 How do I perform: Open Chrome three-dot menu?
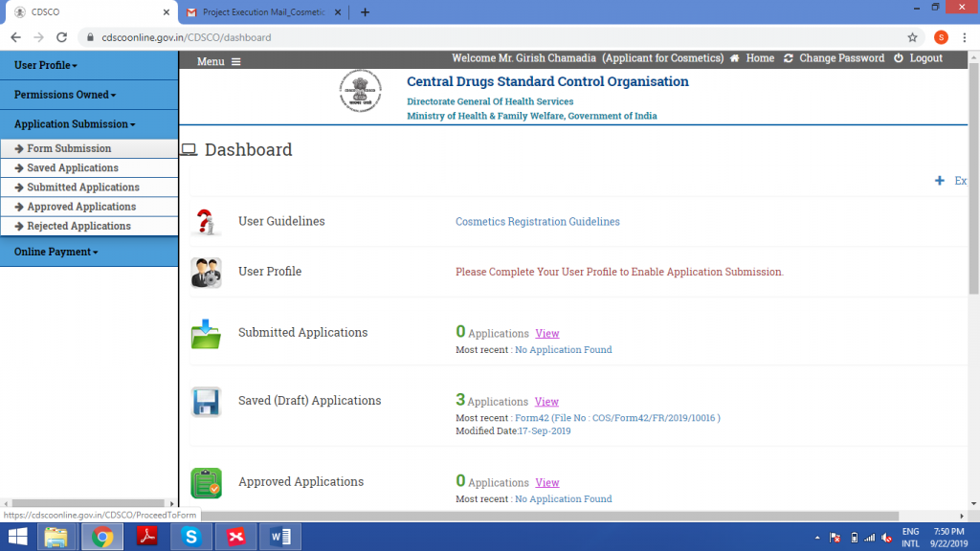point(965,37)
